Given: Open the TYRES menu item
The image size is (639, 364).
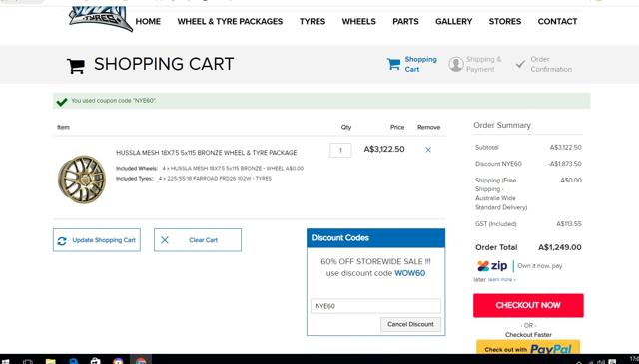Looking at the screenshot, I should [x=313, y=22].
